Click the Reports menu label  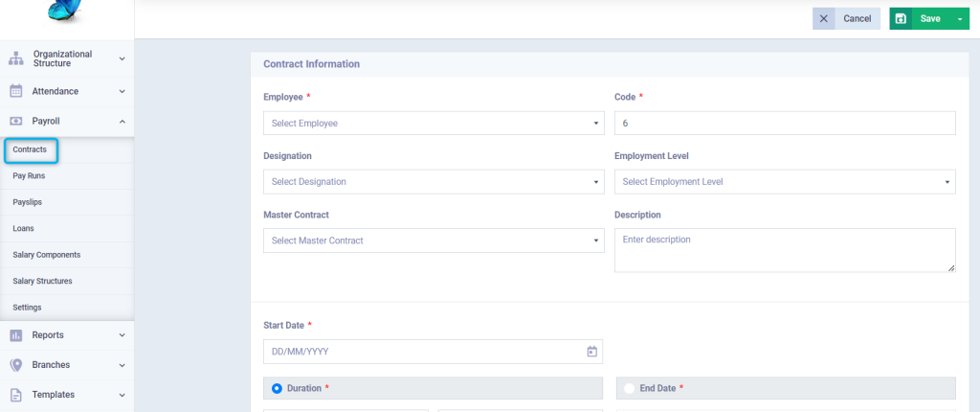pos(48,335)
